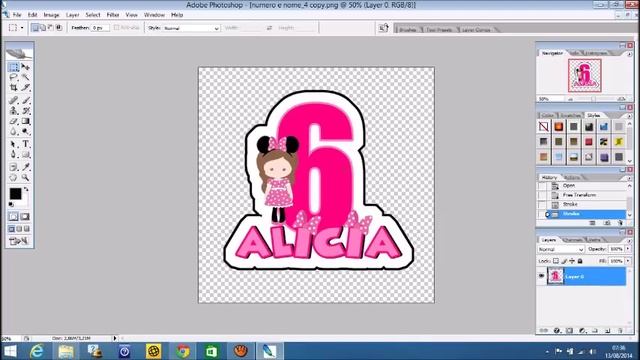Select the Path Selection tool

click(x=13, y=144)
